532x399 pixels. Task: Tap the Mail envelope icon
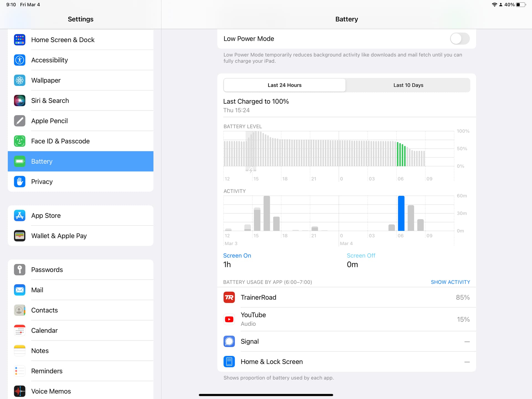20,290
